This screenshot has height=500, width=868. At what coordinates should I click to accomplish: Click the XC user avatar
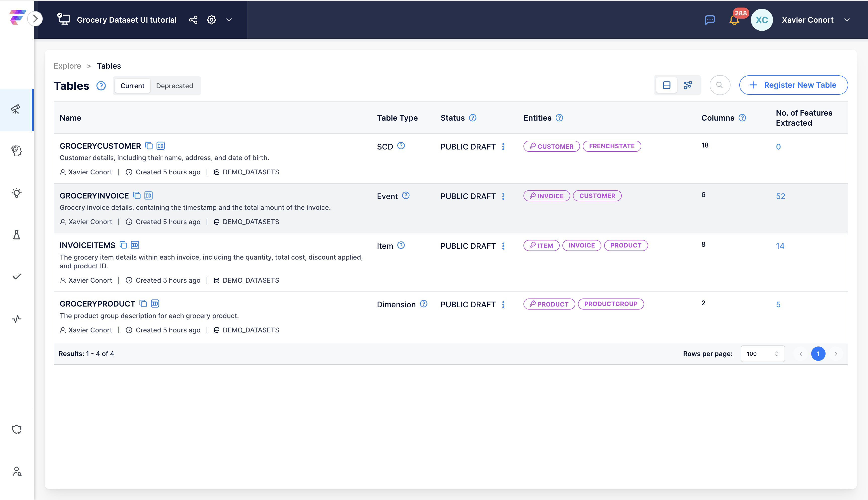click(x=761, y=20)
